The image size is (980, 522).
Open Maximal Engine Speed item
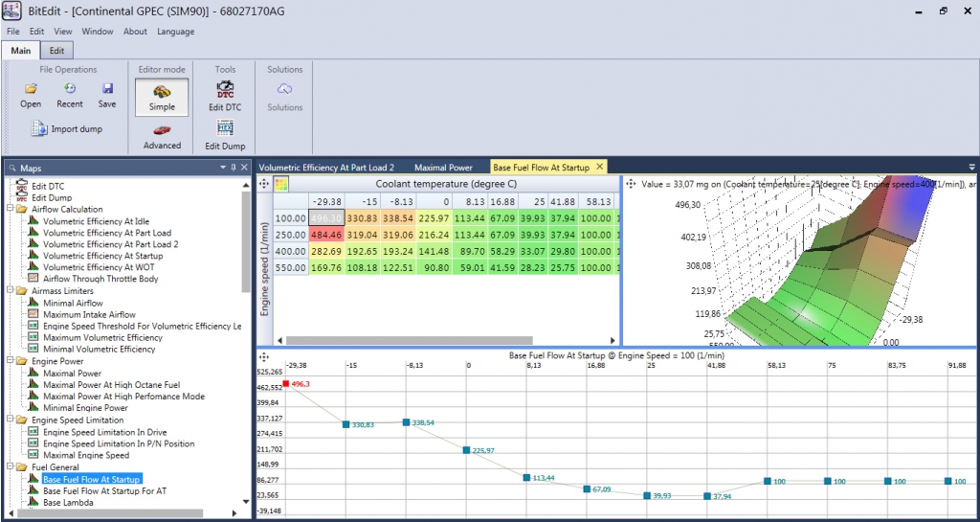[85, 455]
